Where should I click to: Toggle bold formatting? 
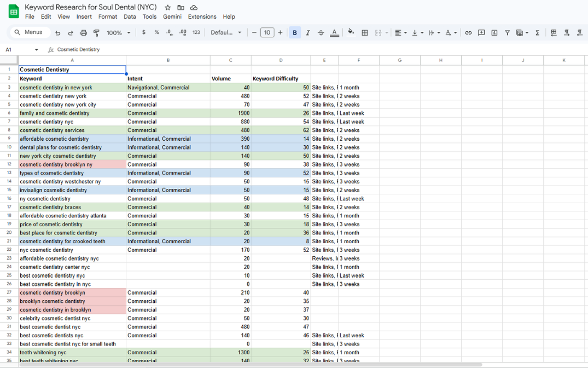[x=295, y=33]
